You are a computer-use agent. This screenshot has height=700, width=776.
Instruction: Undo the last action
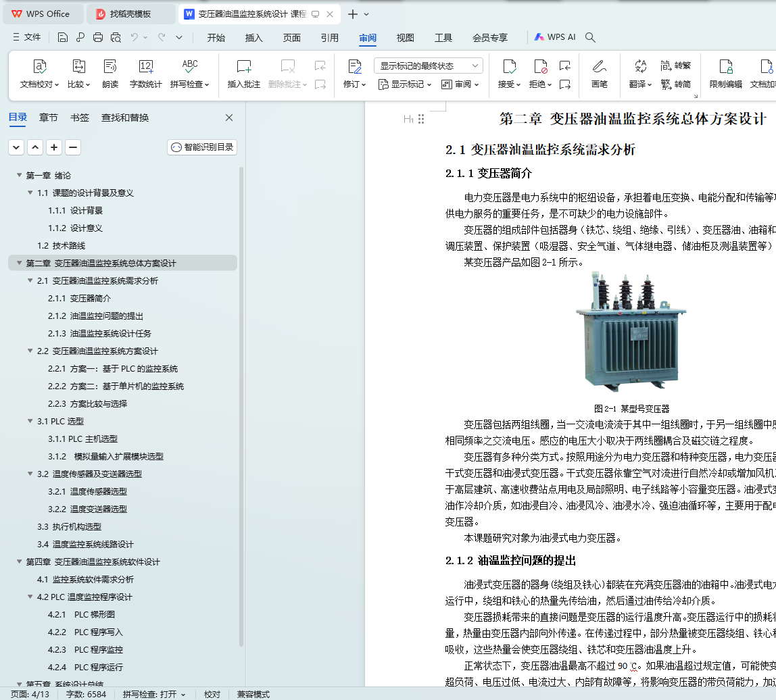(134, 37)
